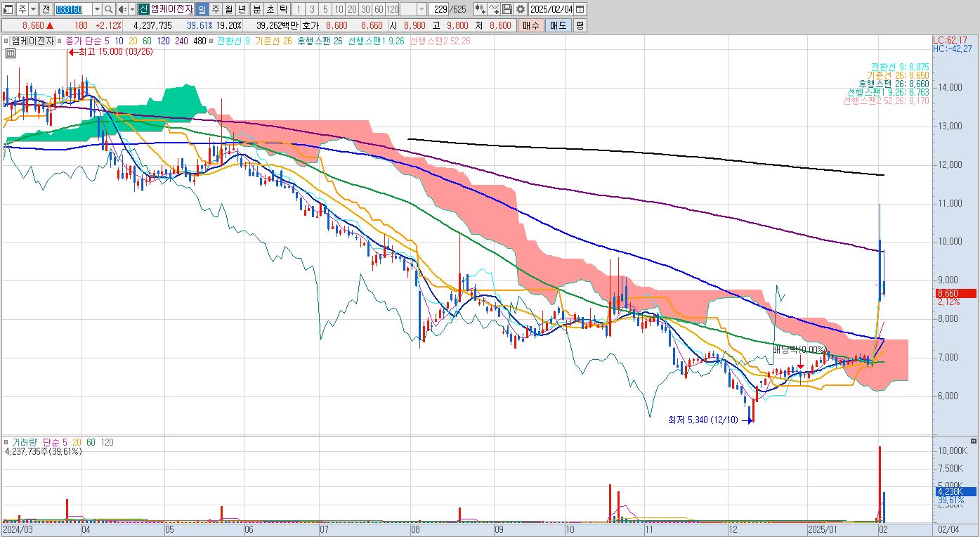
Task: Select the 1 interval preset
Action: [x=299, y=9]
